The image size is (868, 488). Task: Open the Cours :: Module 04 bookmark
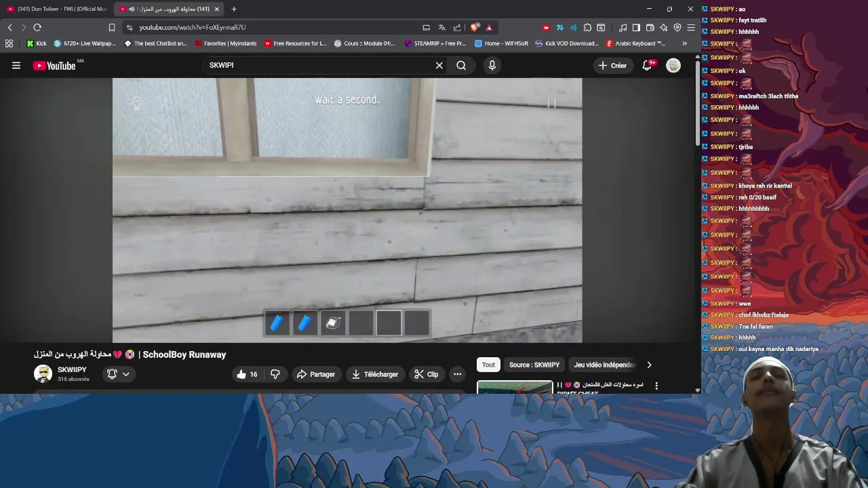coord(365,43)
